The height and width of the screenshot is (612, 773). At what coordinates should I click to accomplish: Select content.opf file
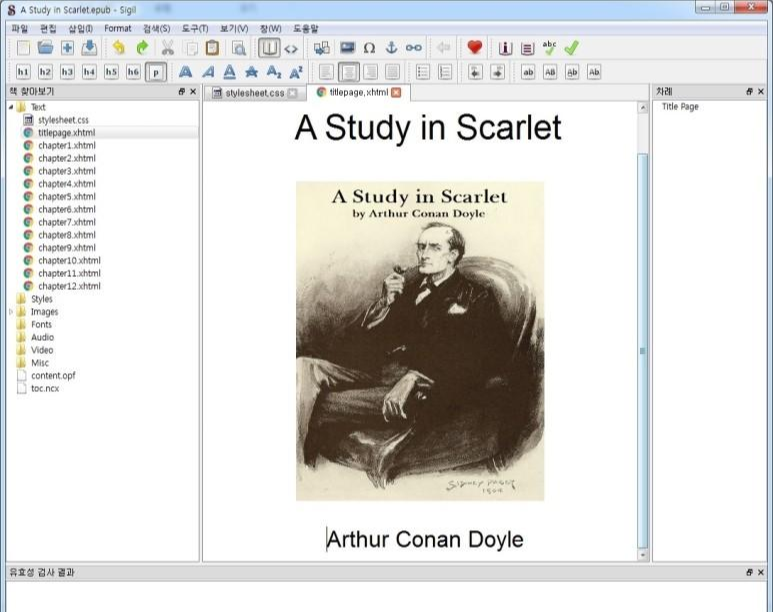53,375
